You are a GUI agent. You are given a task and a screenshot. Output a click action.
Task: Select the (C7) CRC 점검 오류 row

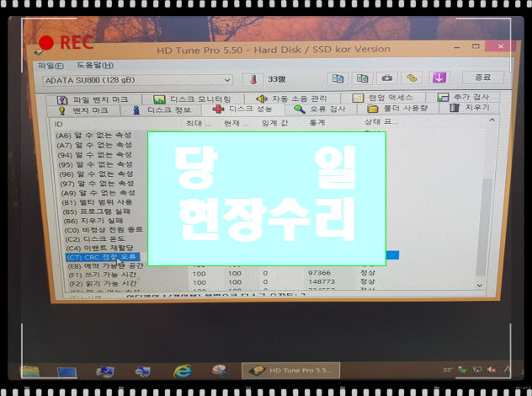point(102,257)
